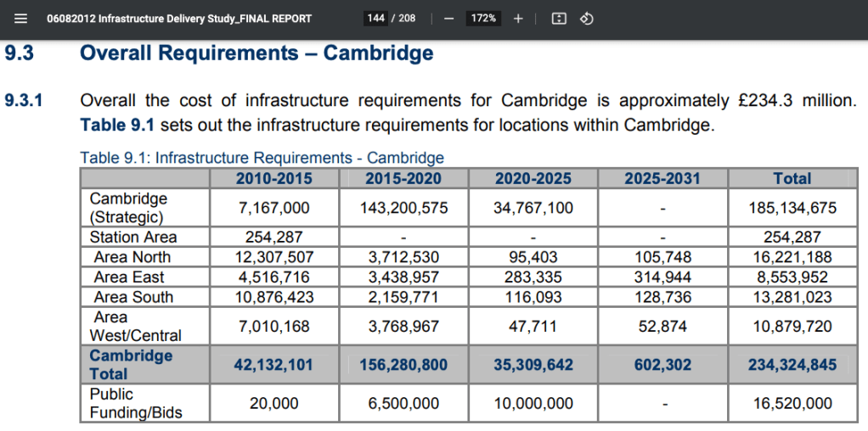Click the 143,200,575 cell in the table
The height and width of the screenshot is (431, 868).
click(403, 208)
